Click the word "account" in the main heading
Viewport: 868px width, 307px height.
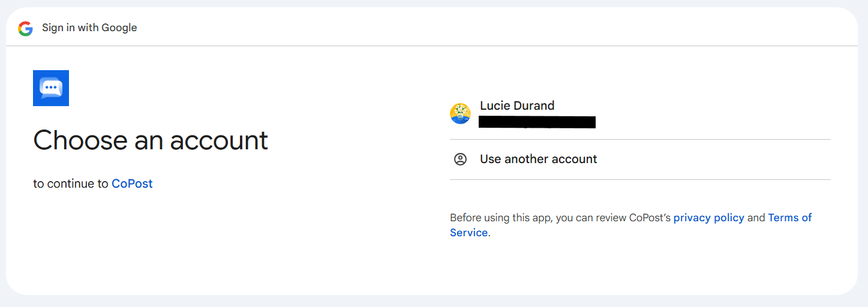(x=219, y=140)
